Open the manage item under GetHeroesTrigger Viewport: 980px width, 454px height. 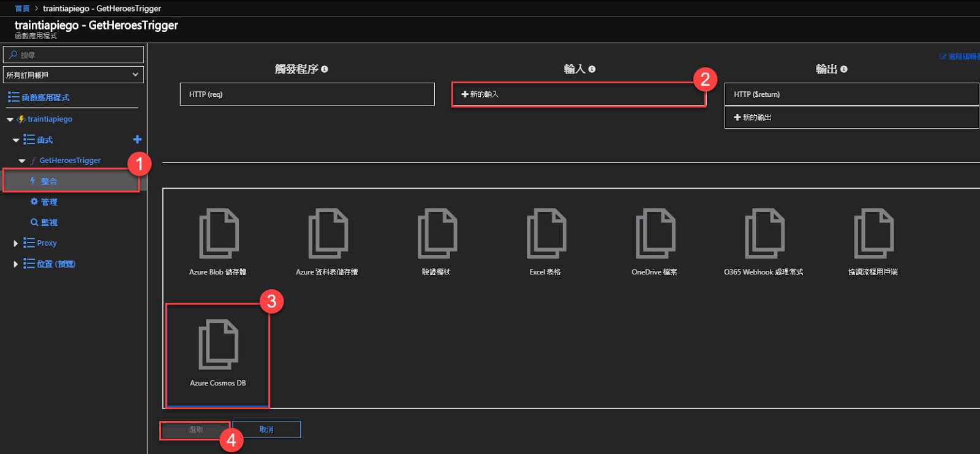49,202
